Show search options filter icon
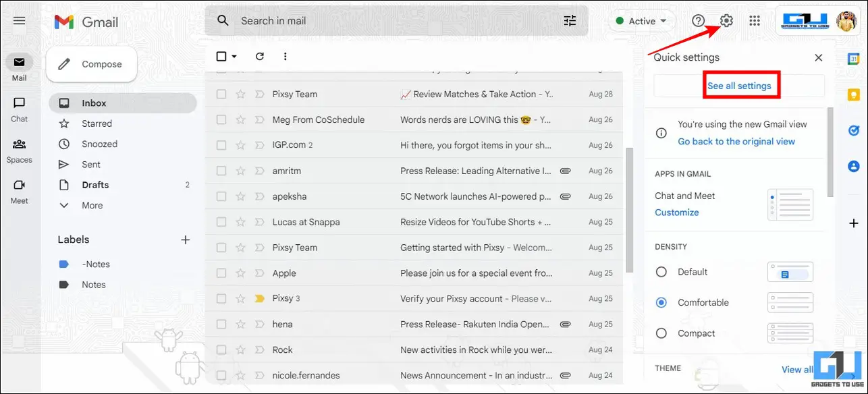This screenshot has width=868, height=394. (x=570, y=21)
